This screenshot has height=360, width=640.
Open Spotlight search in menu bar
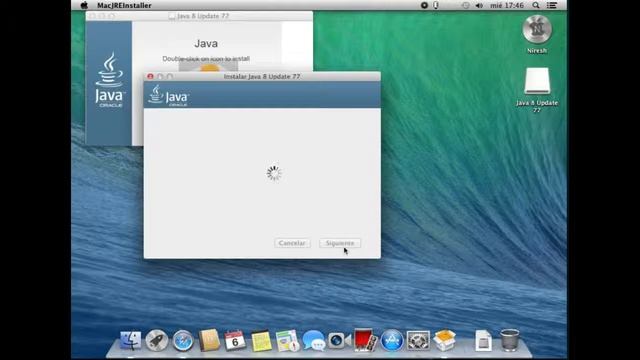536,5
